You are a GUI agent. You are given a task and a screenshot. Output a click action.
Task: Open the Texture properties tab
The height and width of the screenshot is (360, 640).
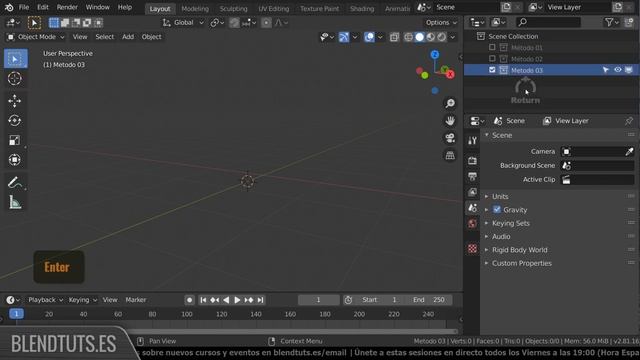(472, 249)
